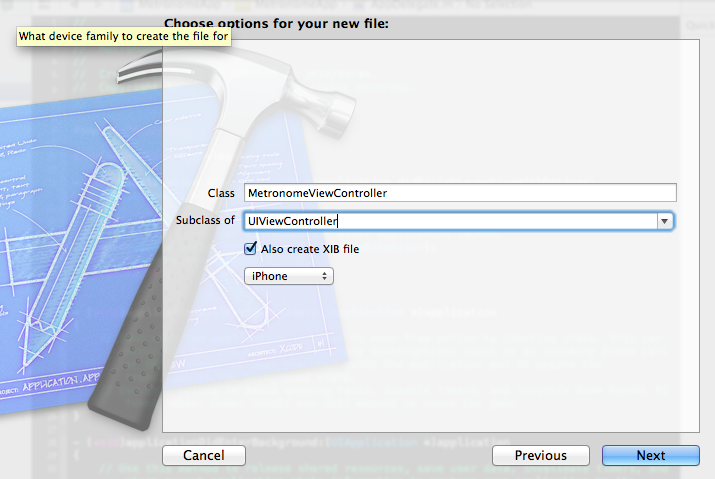The image size is (715, 479).
Task: Click the Also create XIB file label
Action: 310,249
